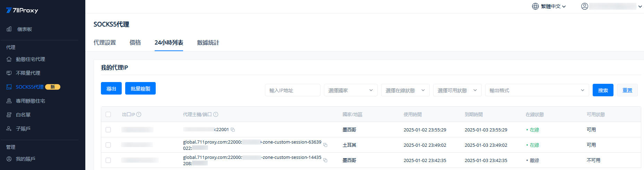The width and height of the screenshot is (644, 170).
Task: Click the 導出 export button
Action: point(111,89)
